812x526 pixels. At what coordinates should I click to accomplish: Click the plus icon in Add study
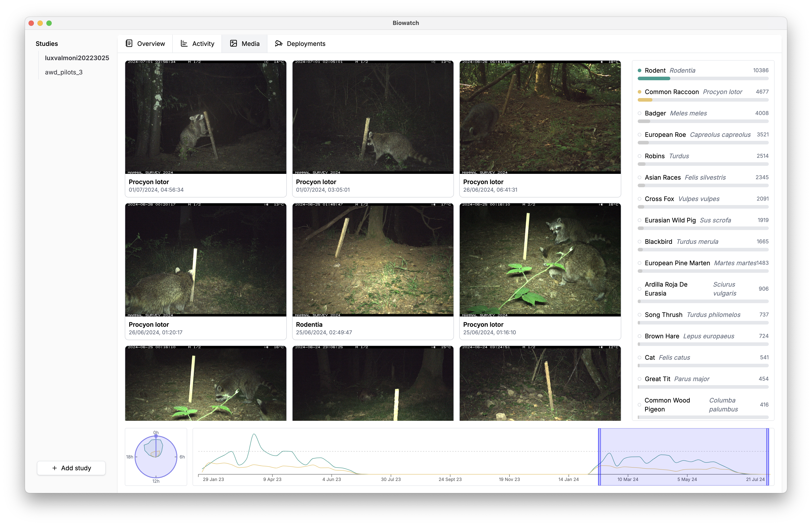[55, 468]
